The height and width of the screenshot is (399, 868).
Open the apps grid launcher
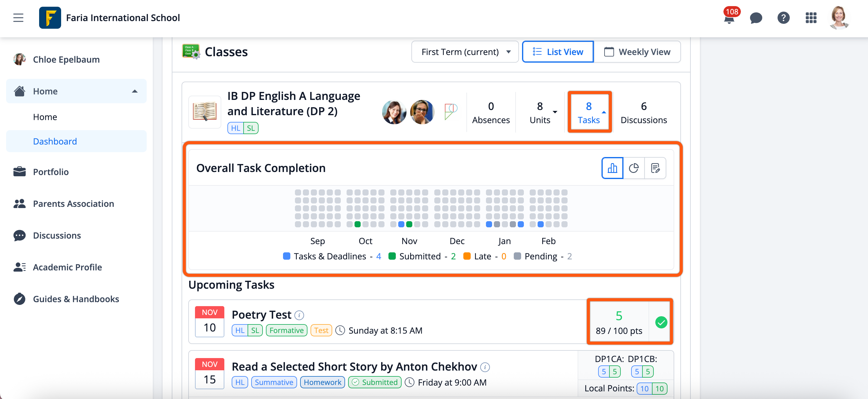[x=811, y=18]
